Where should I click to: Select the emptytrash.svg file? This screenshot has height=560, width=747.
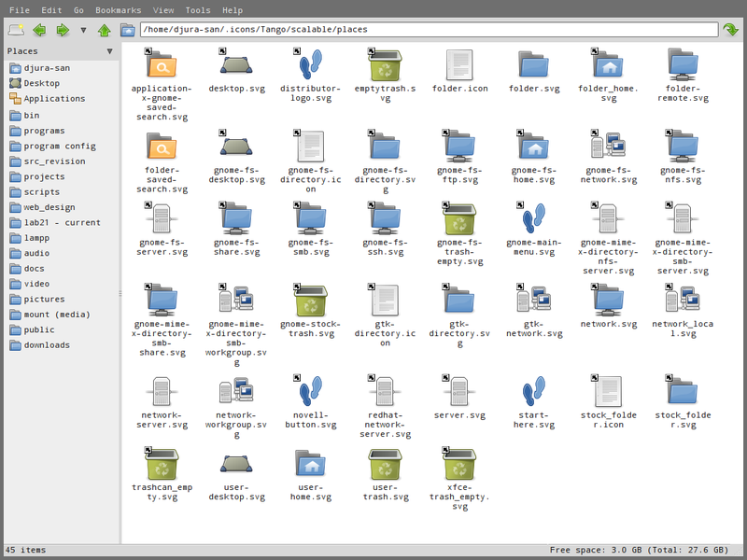click(x=385, y=66)
